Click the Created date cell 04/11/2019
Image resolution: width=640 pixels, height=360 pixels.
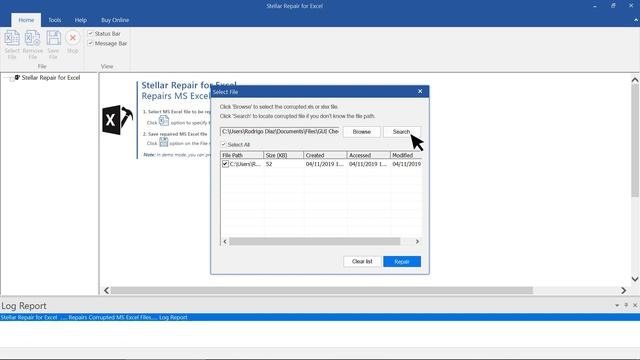(x=324, y=164)
